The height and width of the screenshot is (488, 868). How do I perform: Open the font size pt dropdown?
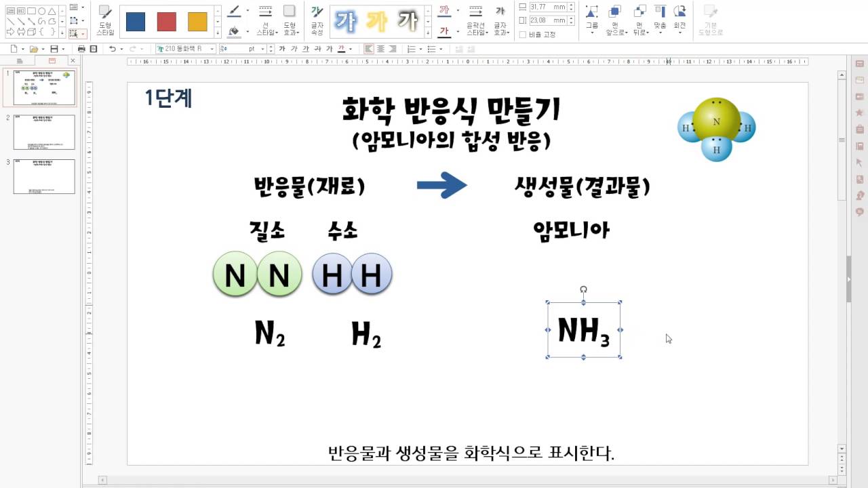click(263, 49)
